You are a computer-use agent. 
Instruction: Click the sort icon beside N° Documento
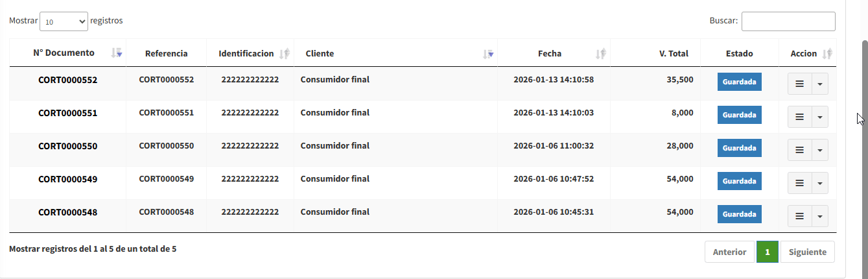pyautogui.click(x=117, y=54)
